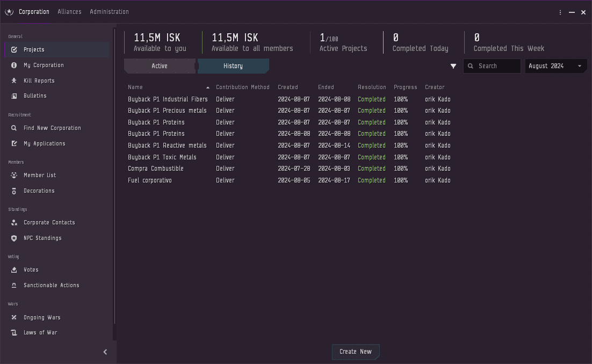
Task: Open the Decorations medal icon
Action: (14, 191)
